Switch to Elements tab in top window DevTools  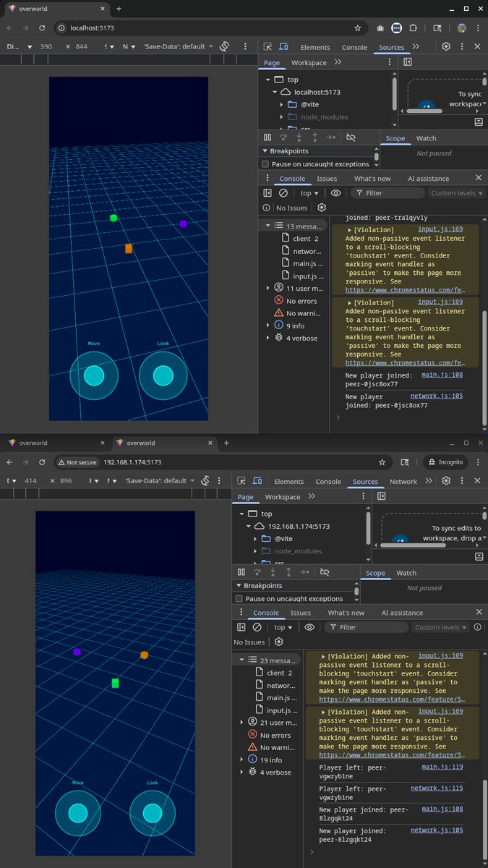[315, 47]
